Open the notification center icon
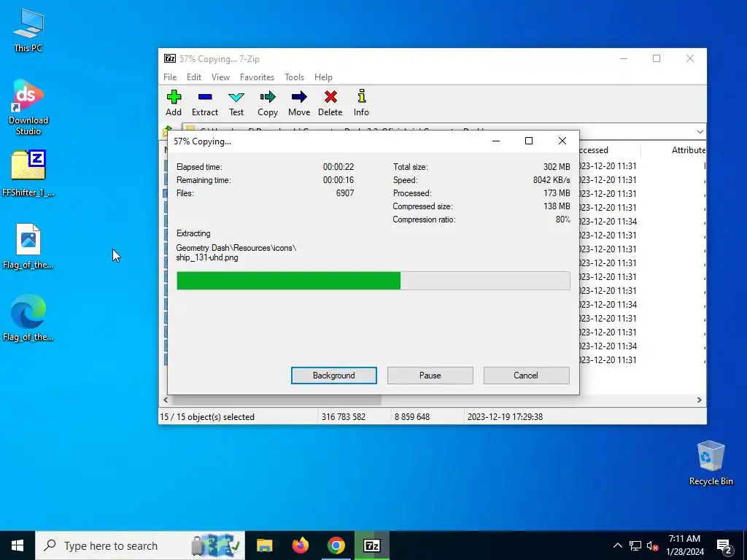Screen dimensions: 747x560 [x=724, y=546]
